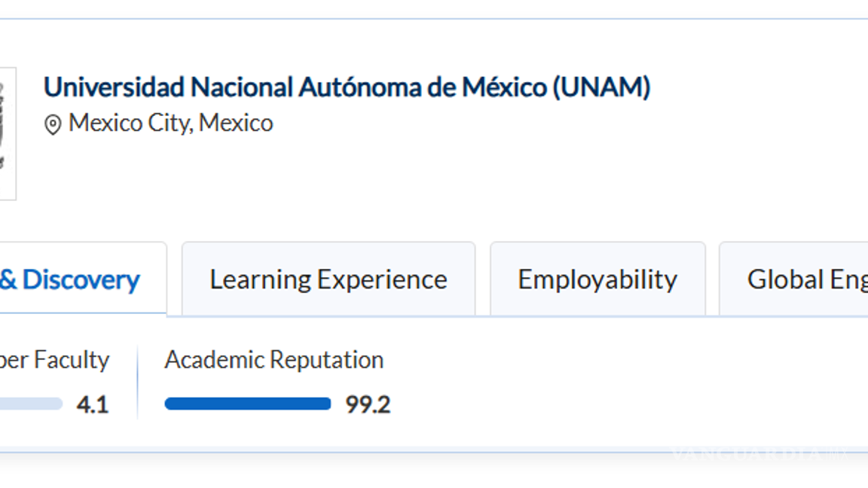Screen dimensions: 868x488
Task: Click the Citations per Faculty score bar
Action: point(30,404)
